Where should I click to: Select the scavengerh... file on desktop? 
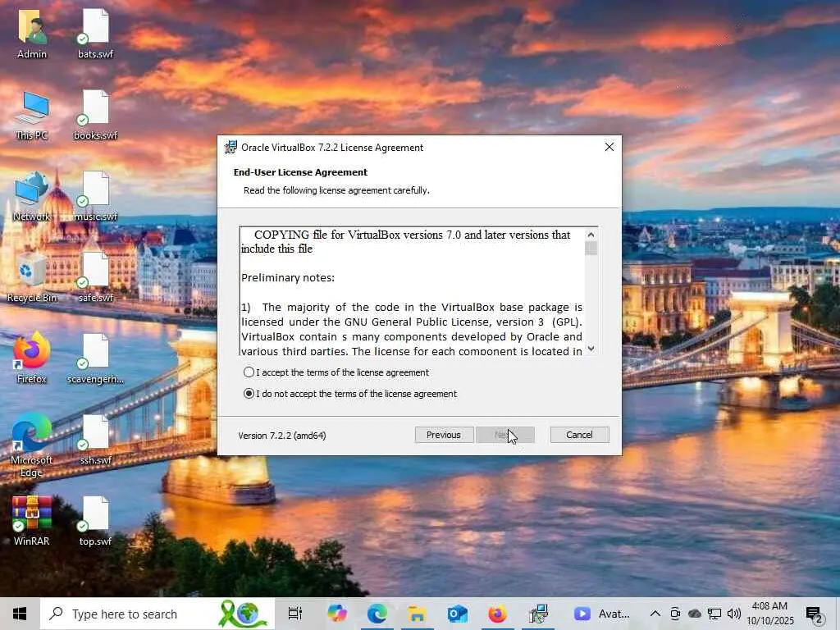click(x=95, y=359)
